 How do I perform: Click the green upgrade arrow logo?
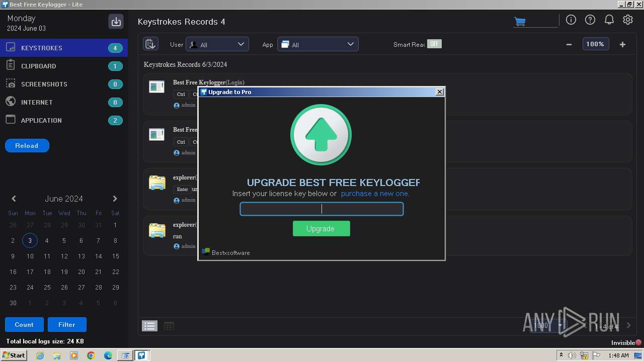click(321, 135)
